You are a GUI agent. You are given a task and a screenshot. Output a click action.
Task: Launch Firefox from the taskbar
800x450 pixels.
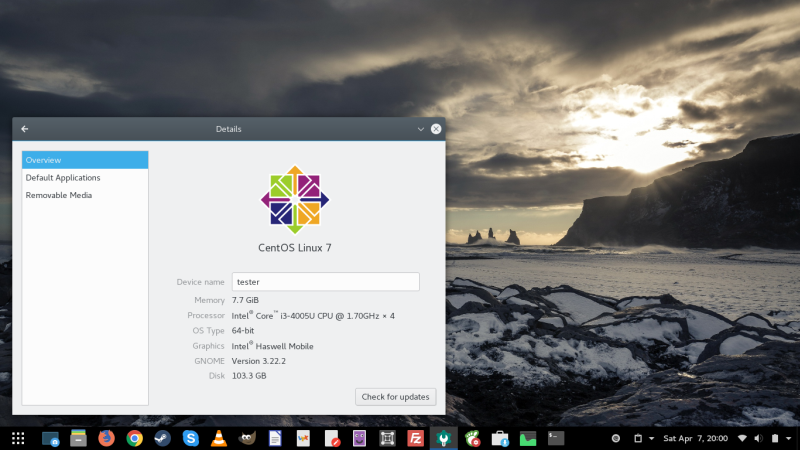106,438
